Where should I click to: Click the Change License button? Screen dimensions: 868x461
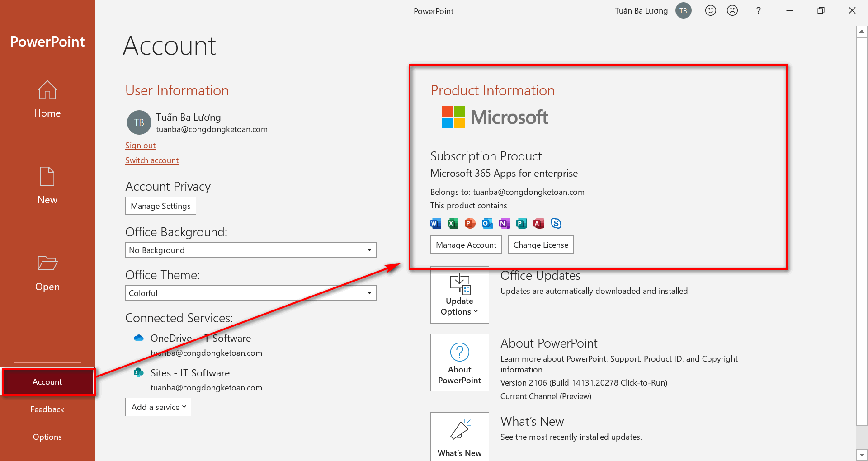(x=541, y=245)
